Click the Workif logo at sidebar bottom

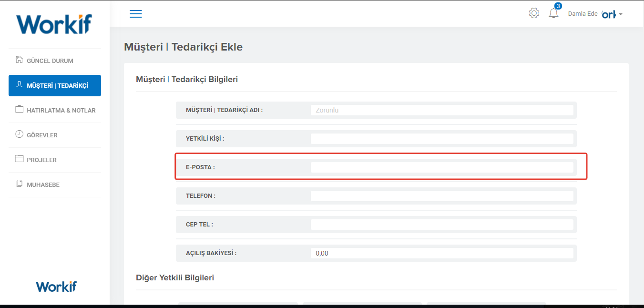click(56, 286)
